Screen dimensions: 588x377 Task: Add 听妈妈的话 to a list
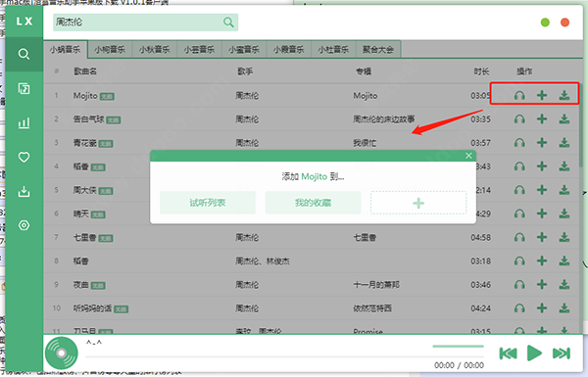tap(542, 308)
